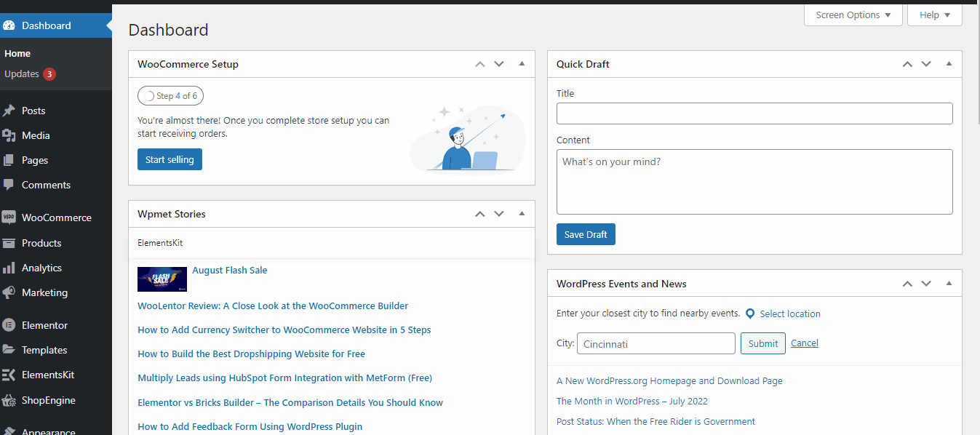Click the Comments speech bubble icon
This screenshot has height=435, width=980.
(9, 185)
